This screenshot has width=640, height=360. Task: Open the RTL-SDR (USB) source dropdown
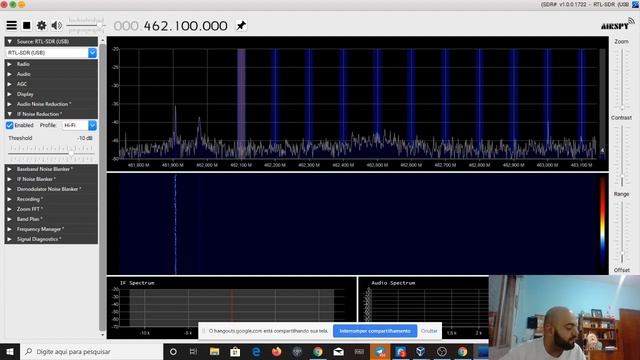(92, 53)
